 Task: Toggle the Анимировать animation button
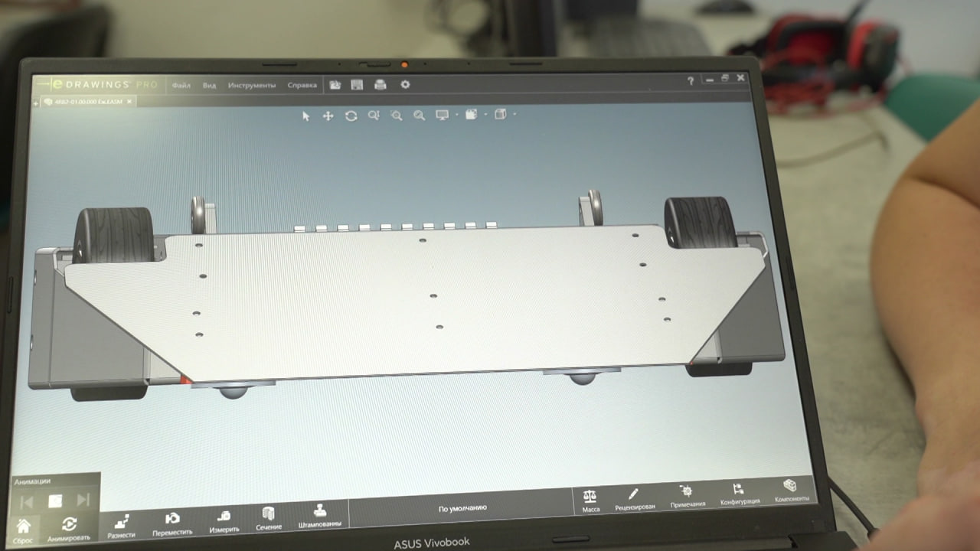click(69, 527)
